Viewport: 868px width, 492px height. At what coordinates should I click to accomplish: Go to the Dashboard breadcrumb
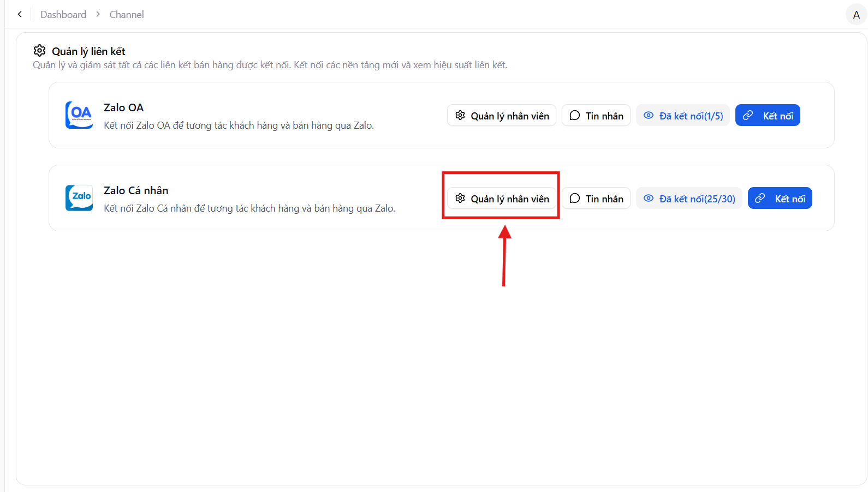63,15
